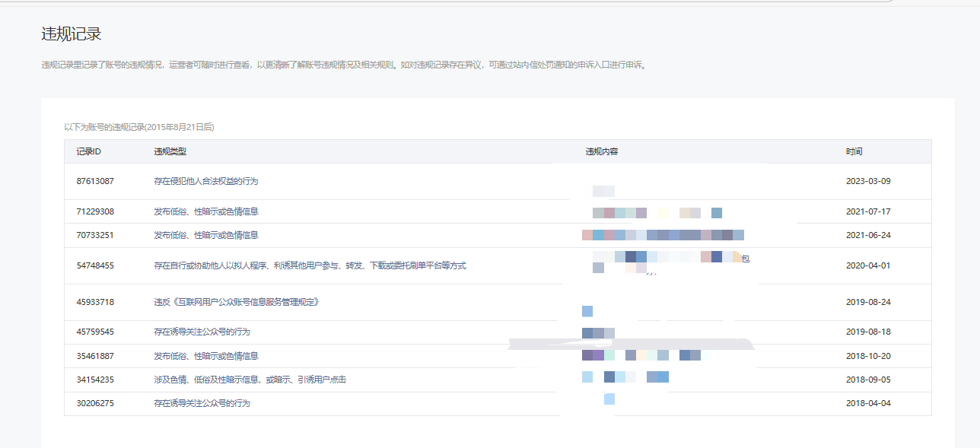
Task: Click the violation type dated 2019-08-18
Action: point(202,332)
